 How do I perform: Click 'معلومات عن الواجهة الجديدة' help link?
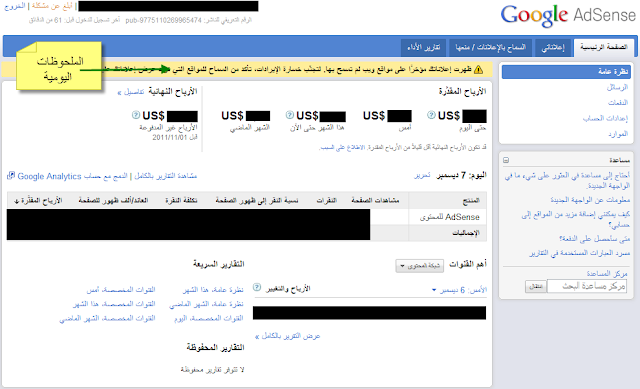pyautogui.click(x=590, y=200)
